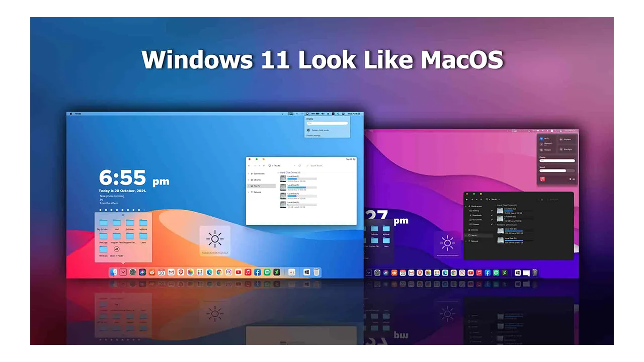Select Desktop in dark Explorer sidebar
Image resolution: width=644 pixels, height=362 pixels.
coord(475,211)
